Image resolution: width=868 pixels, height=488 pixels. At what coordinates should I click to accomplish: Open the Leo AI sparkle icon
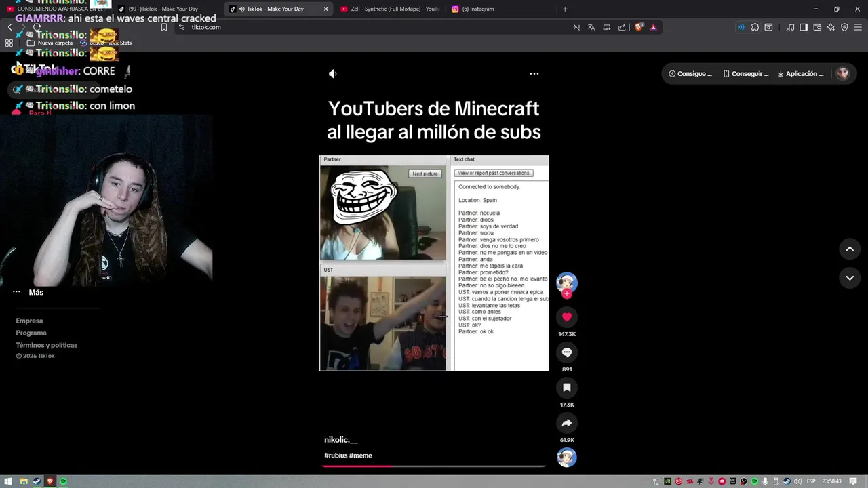(x=831, y=27)
